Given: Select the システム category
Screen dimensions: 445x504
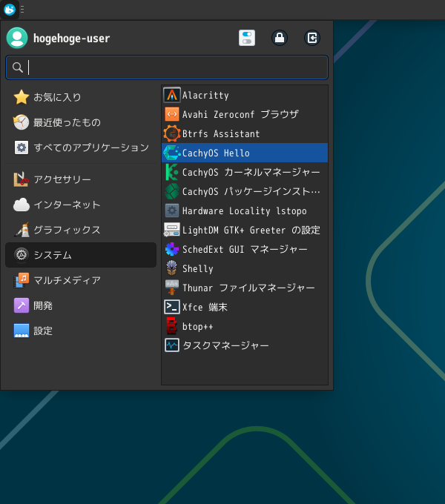Looking at the screenshot, I should pyautogui.click(x=81, y=255).
